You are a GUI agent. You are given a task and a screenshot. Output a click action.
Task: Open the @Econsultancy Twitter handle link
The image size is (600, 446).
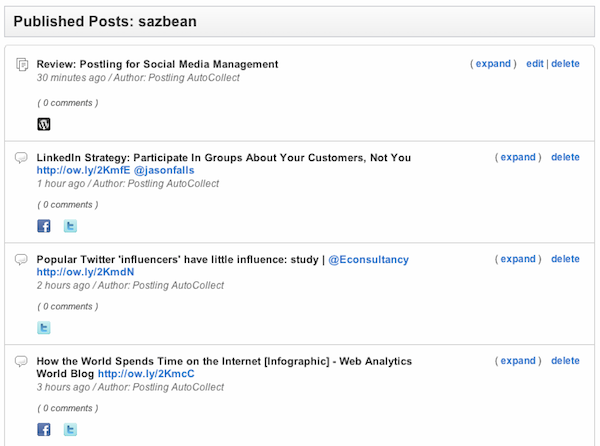point(368,260)
